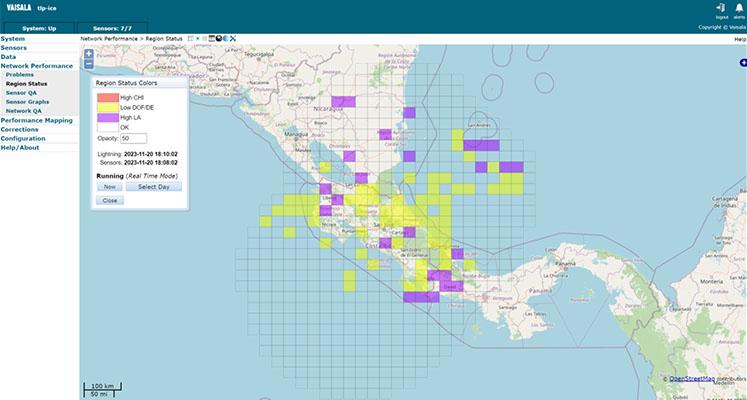Click the Sensors: 7/7 status tab
Image resolution: width=747 pixels, height=400 pixels.
(x=113, y=28)
